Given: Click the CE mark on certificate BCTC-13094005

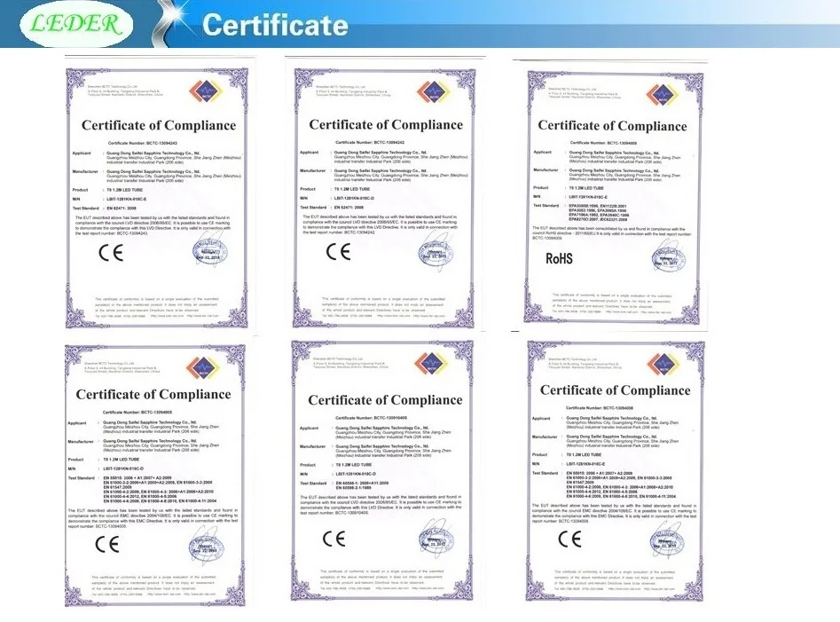Looking at the screenshot, I should (x=106, y=544).
